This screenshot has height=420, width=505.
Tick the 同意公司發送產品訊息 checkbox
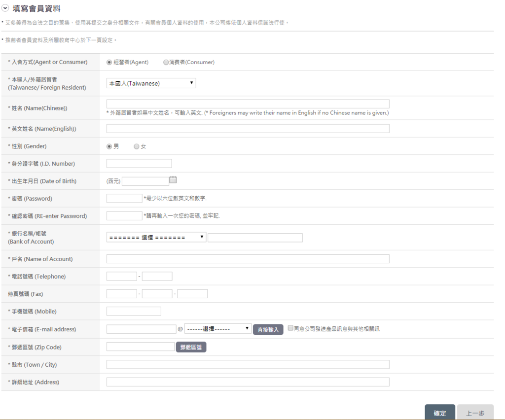pyautogui.click(x=290, y=328)
